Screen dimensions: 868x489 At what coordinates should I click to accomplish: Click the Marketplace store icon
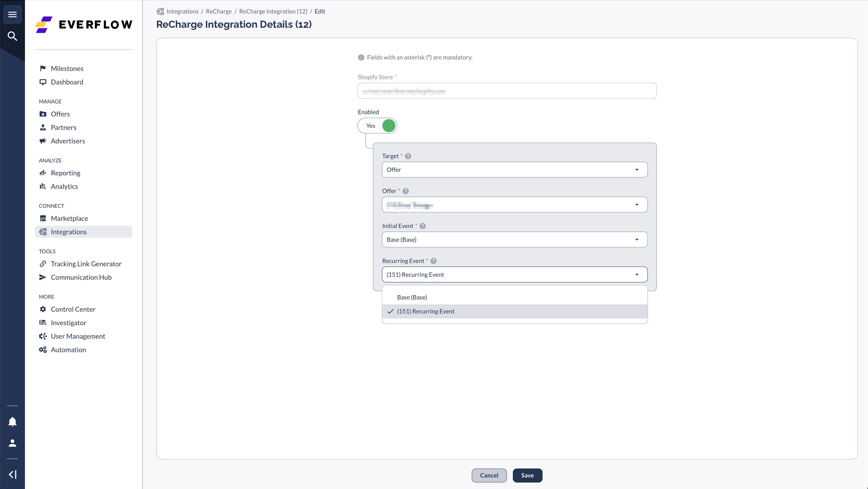pyautogui.click(x=43, y=219)
